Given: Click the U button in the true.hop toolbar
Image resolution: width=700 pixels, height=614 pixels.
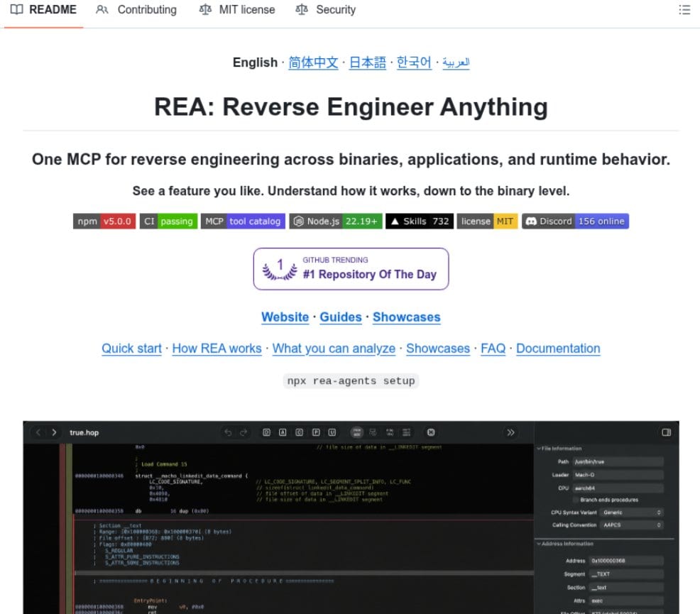Looking at the screenshot, I should 332,432.
